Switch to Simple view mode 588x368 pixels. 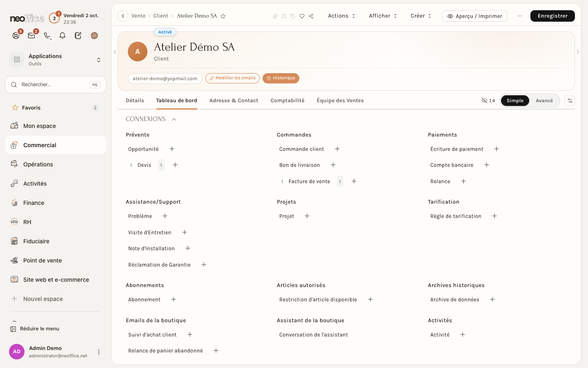click(515, 101)
